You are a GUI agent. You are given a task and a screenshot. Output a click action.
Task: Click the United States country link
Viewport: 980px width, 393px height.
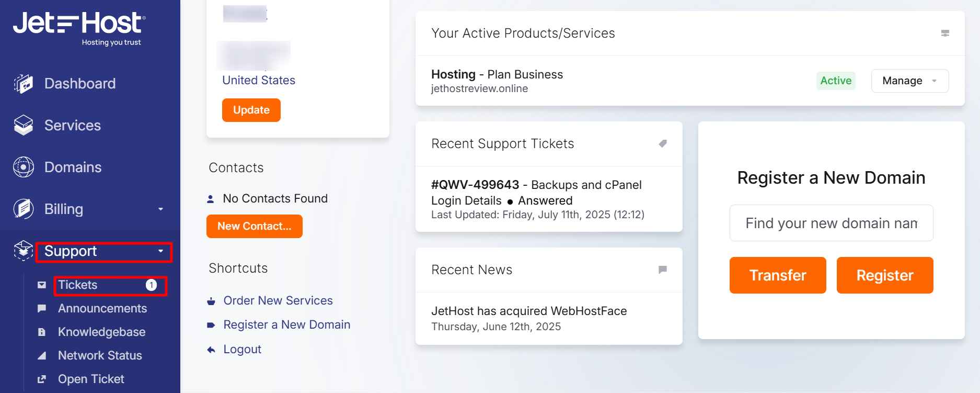pyautogui.click(x=259, y=80)
